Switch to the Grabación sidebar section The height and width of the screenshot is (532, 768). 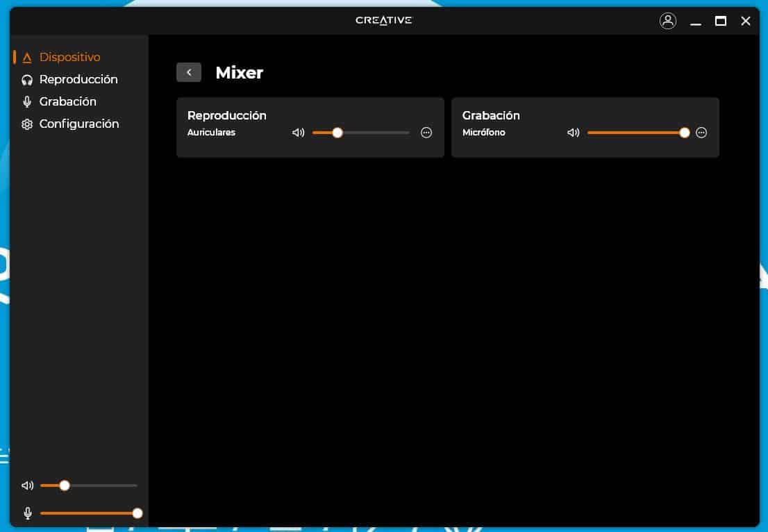[x=68, y=102]
